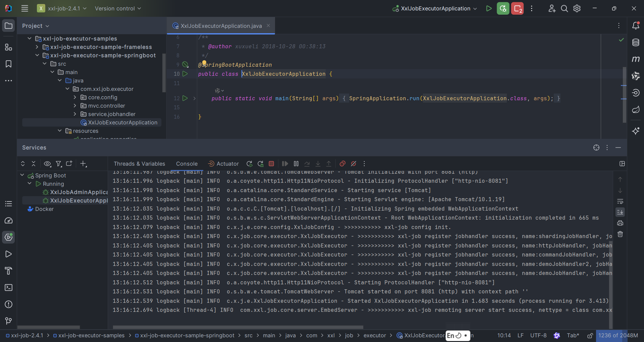Image resolution: width=644 pixels, height=342 pixels.
Task: Expand the core.config package
Action: point(75,97)
